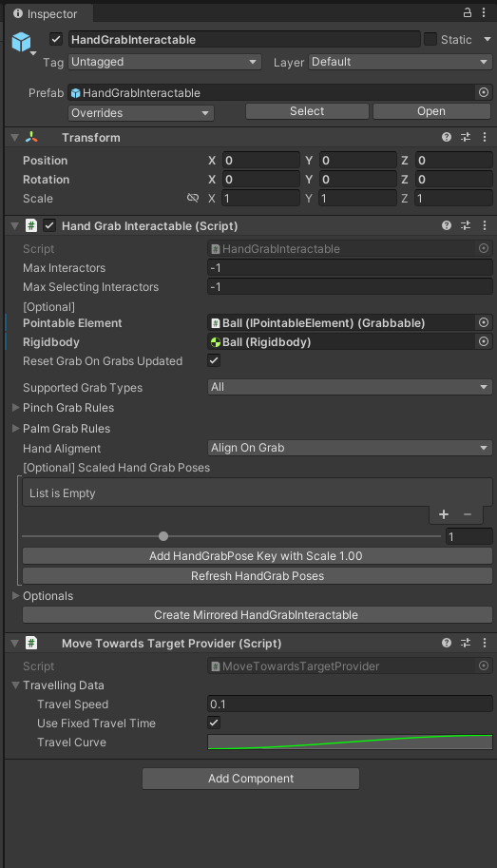
Task: Click Refresh HandGrab Poses button
Action: (258, 576)
